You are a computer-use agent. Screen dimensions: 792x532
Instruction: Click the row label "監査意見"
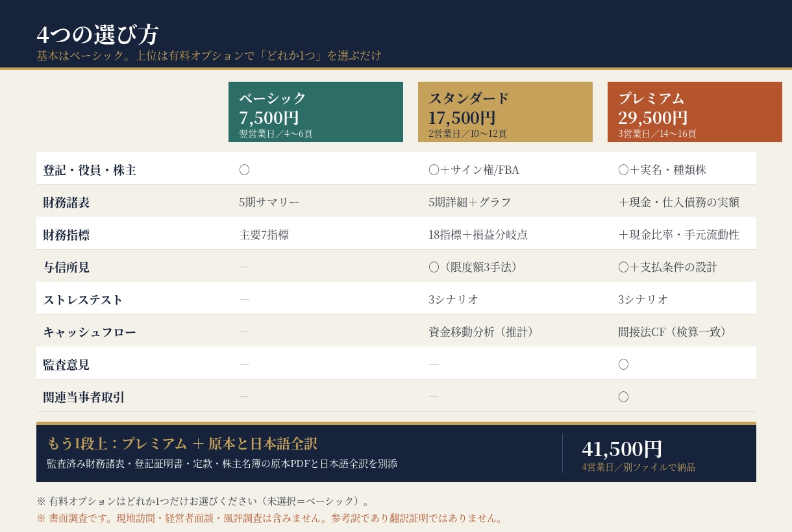click(x=66, y=365)
